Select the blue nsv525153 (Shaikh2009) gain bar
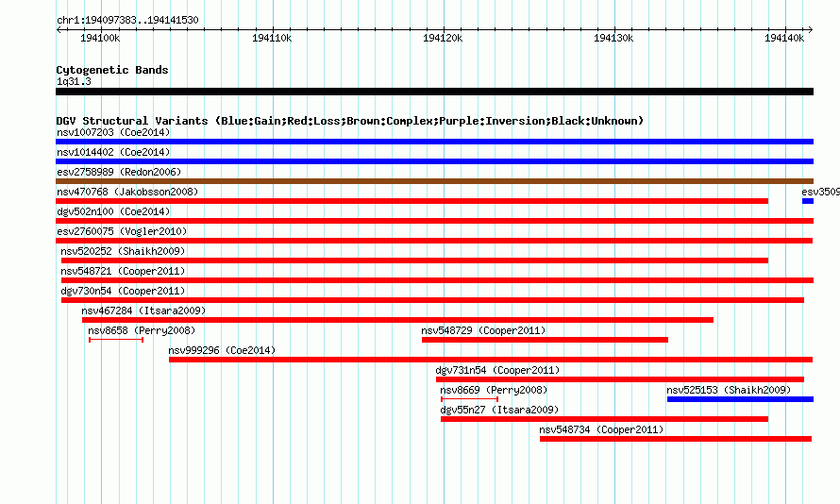The width and height of the screenshot is (840, 504). coord(740,399)
